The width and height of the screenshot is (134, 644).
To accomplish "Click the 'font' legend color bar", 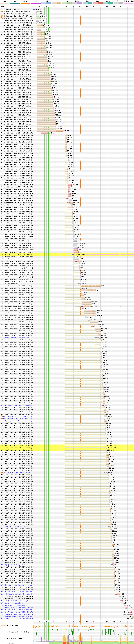I will [98, 3].
